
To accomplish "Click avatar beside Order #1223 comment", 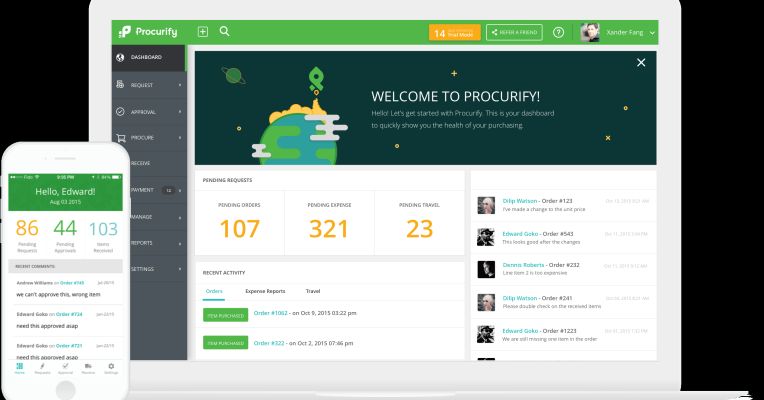I will (486, 334).
